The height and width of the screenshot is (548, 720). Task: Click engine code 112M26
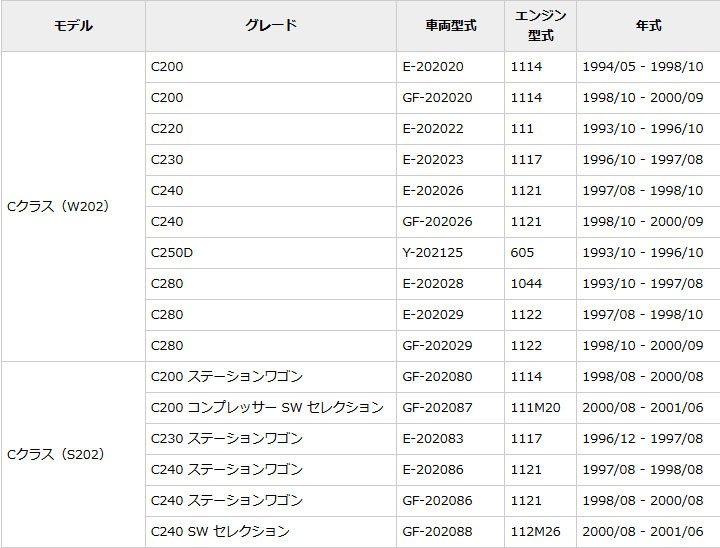click(535, 532)
